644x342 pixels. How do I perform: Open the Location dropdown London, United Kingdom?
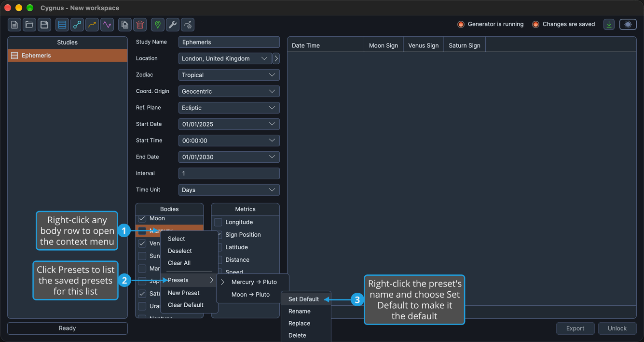click(x=225, y=58)
